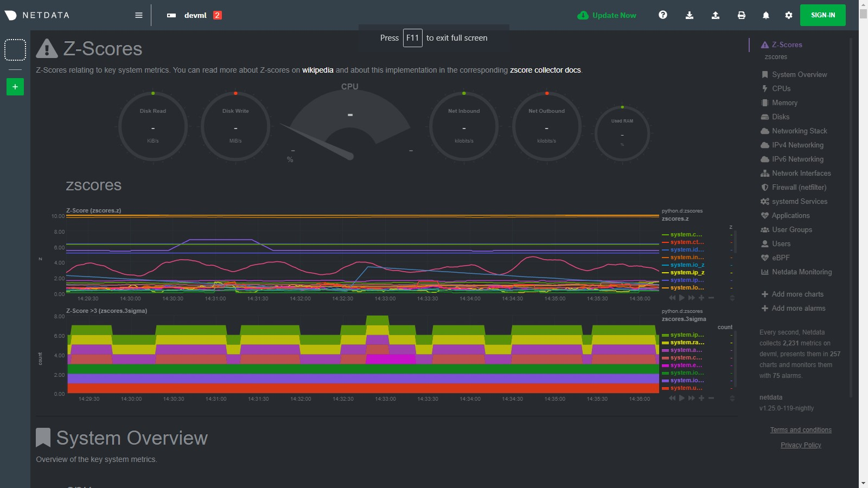The height and width of the screenshot is (488, 868).
Task: Click Add more charts link
Action: 793,294
